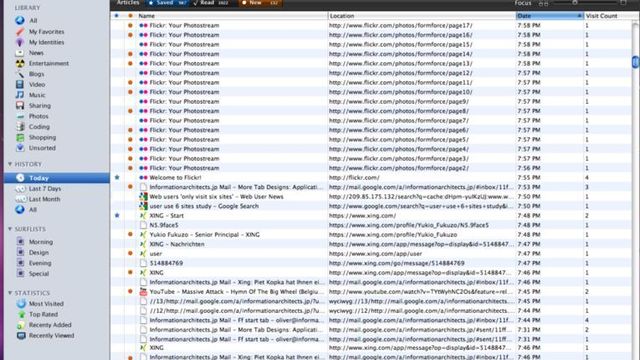640x360 pixels.
Task: Select the row starting '//13/http://mail.google.com'
Action: click(371, 301)
